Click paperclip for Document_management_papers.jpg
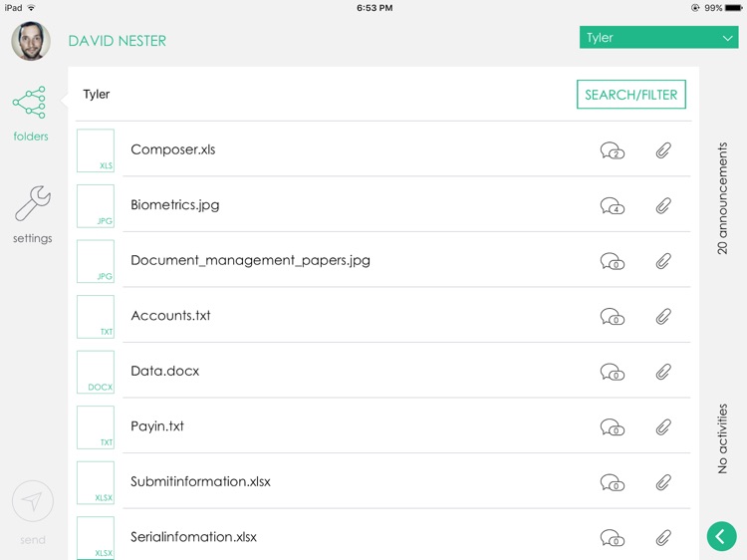This screenshot has width=747, height=560. 663,261
